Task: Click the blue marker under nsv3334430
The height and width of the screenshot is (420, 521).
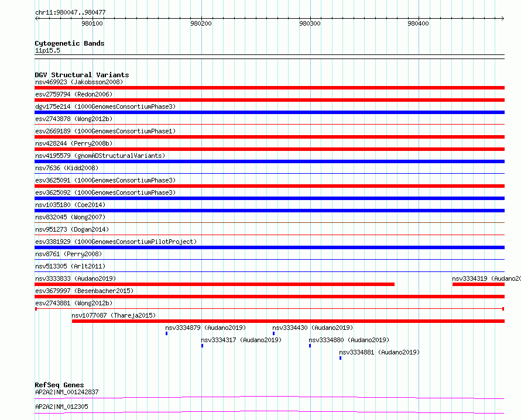Action: click(x=273, y=333)
